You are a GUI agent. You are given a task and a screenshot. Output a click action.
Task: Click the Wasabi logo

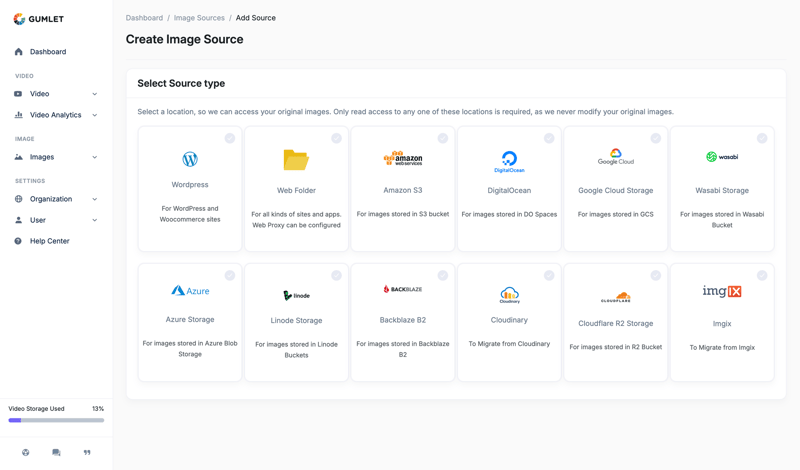point(722,157)
